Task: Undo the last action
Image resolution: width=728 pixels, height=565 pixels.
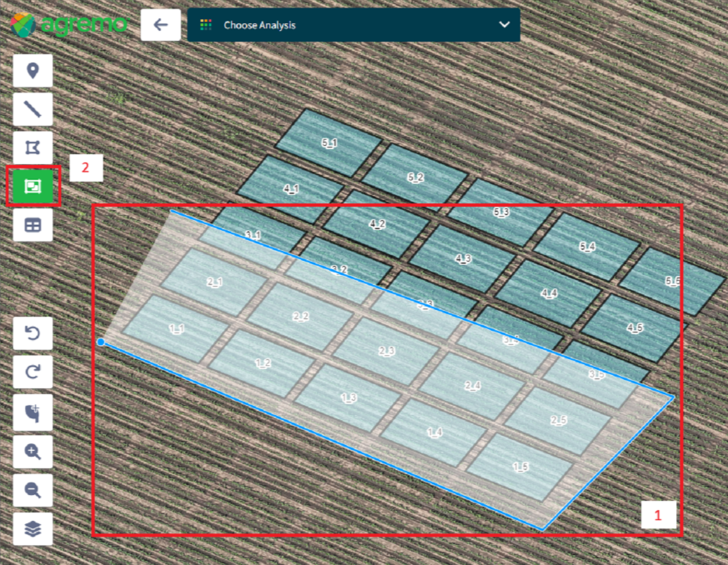Action: pos(33,333)
